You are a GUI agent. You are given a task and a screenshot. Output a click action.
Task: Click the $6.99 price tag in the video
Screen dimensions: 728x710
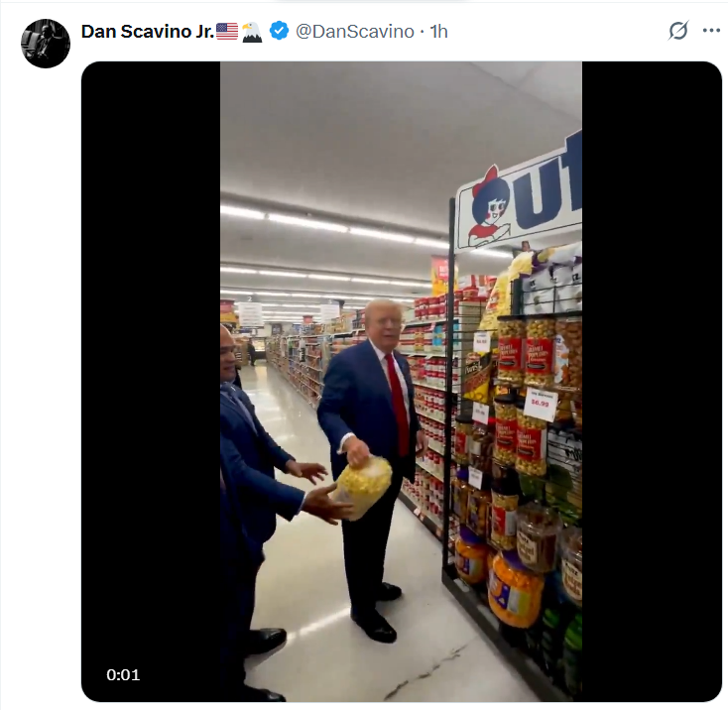click(540, 404)
